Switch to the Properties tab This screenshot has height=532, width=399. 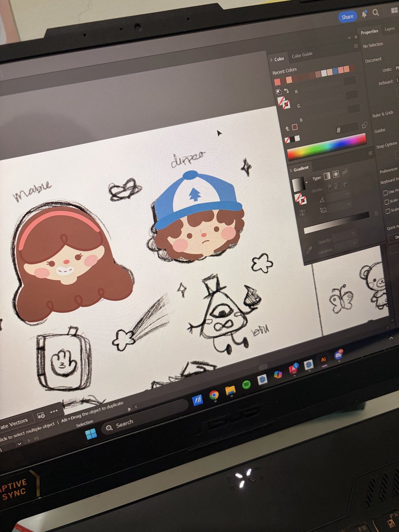pos(369,32)
